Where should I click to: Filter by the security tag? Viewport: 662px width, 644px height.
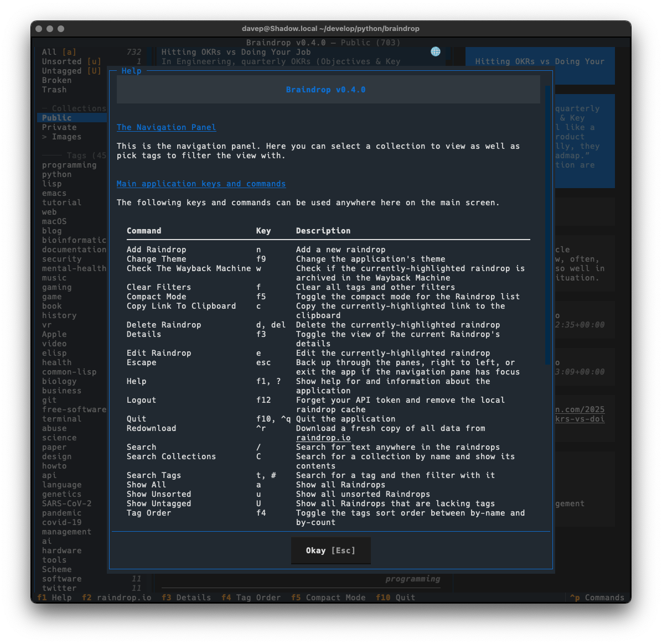point(61,259)
